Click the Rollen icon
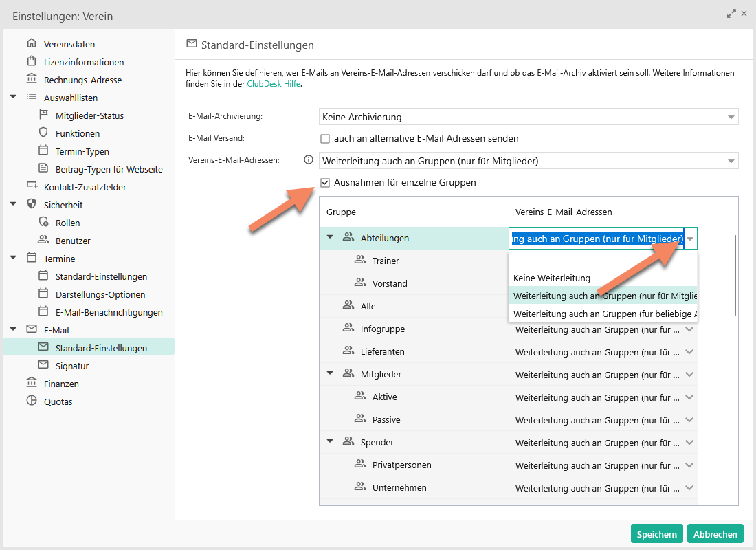This screenshot has height=550, width=756. tap(43, 222)
